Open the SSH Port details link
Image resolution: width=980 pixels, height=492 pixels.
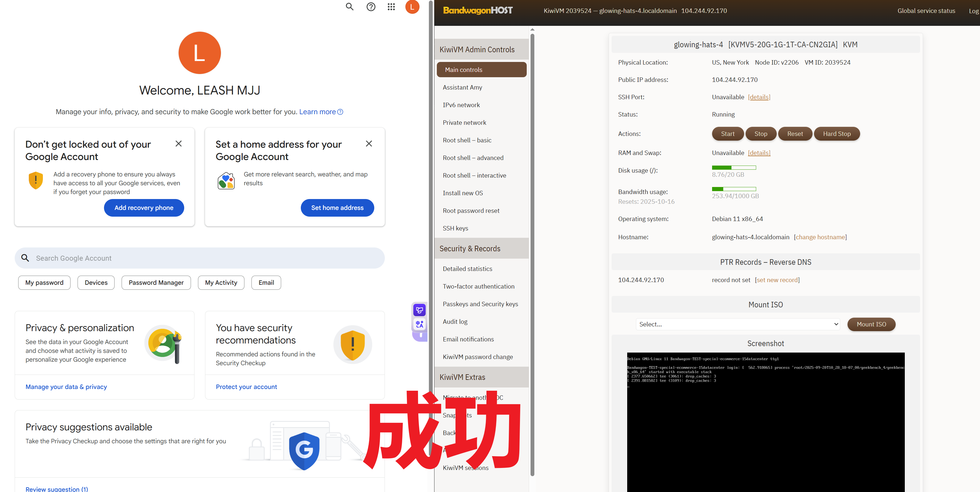(x=759, y=97)
